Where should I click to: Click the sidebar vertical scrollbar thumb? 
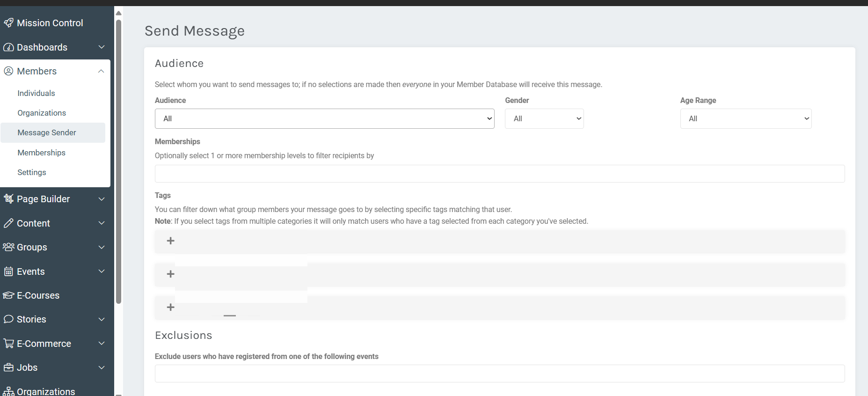119,161
